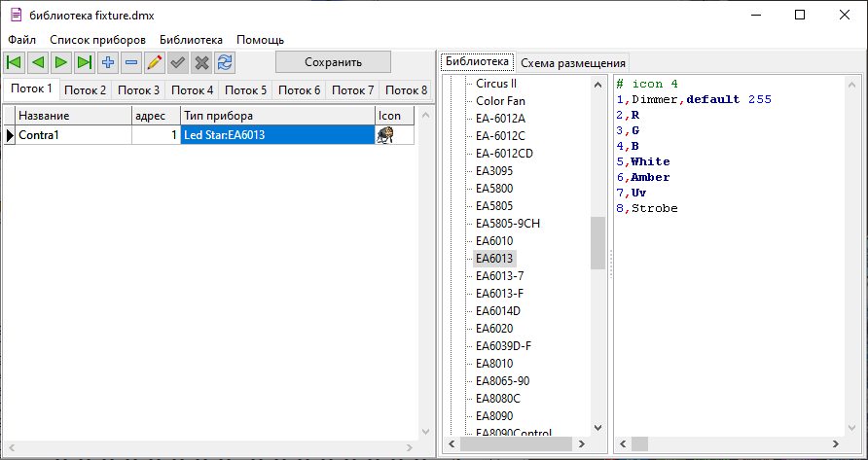Viewport: 868px width, 460px height.
Task: Select EA3095 in the library tree
Action: (x=494, y=171)
